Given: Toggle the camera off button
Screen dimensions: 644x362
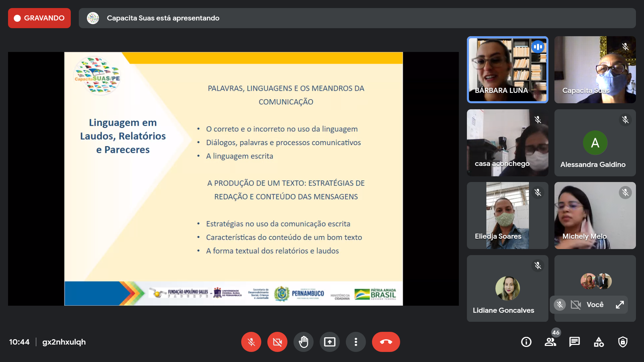Looking at the screenshot, I should [x=277, y=342].
